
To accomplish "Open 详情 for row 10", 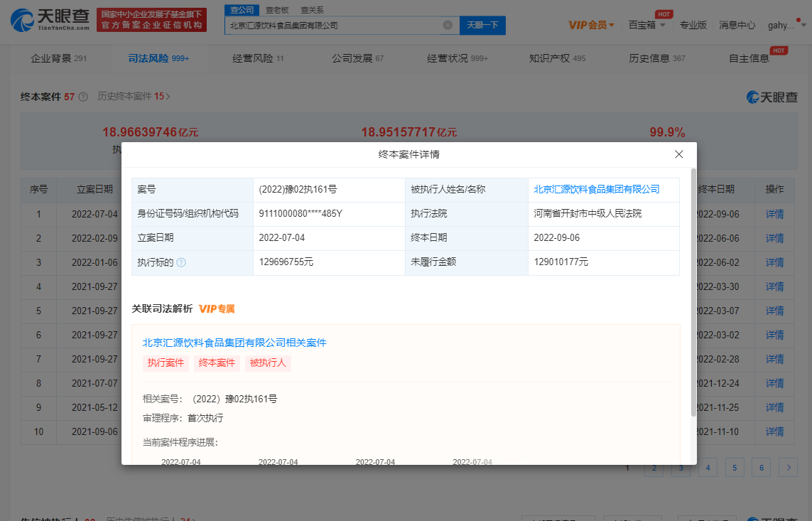I will click(775, 432).
